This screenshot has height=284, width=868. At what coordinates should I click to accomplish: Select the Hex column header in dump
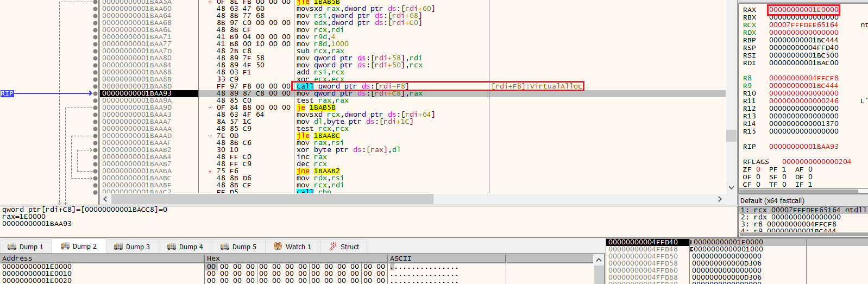[213, 258]
